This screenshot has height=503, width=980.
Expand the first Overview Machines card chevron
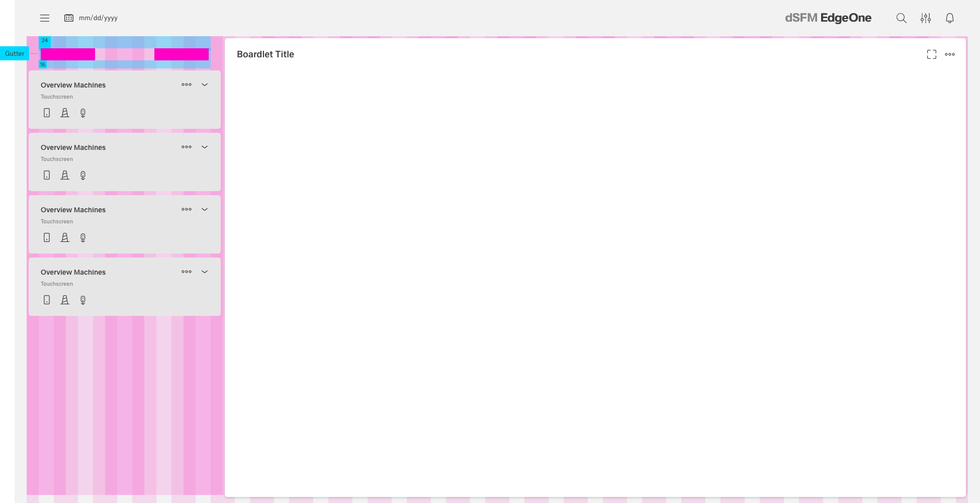(x=205, y=85)
